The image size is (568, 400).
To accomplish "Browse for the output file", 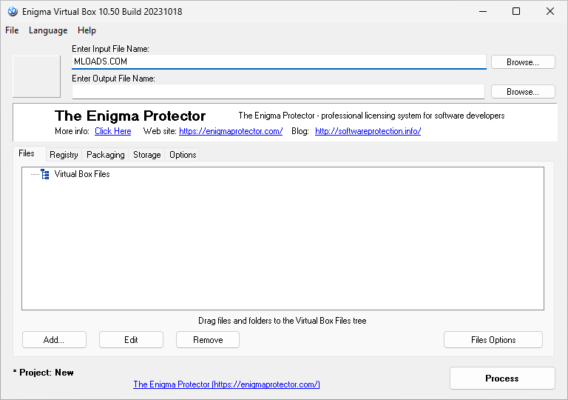I will [523, 92].
